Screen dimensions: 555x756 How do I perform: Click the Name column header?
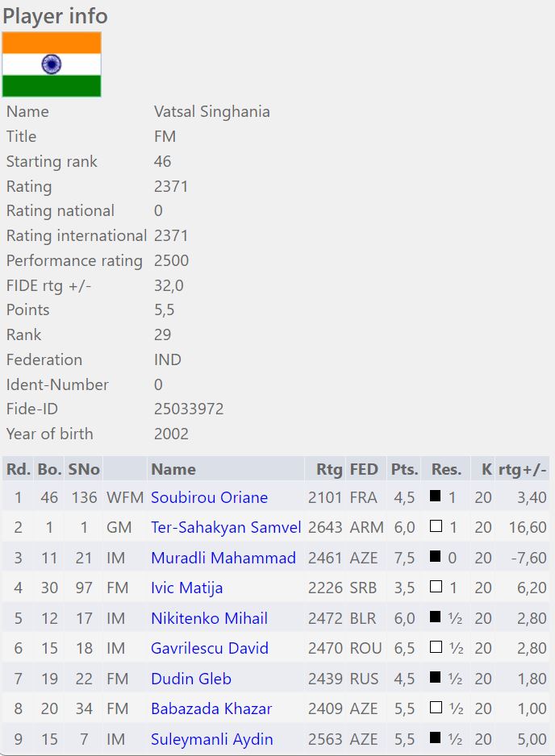click(173, 469)
